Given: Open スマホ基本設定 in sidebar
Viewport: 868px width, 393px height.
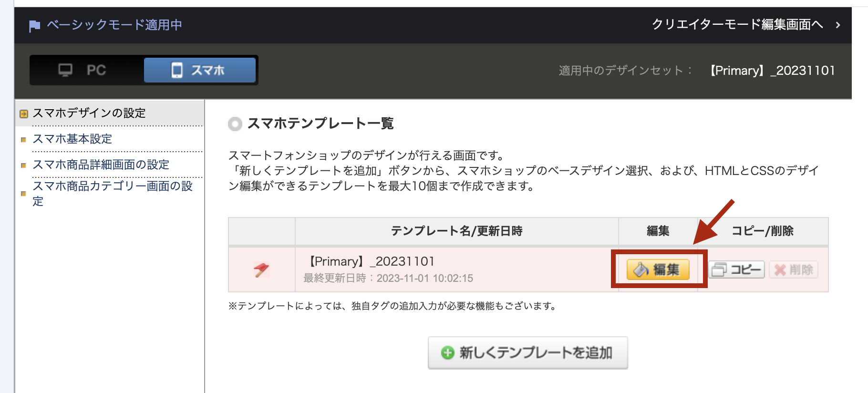Looking at the screenshot, I should pyautogui.click(x=72, y=139).
